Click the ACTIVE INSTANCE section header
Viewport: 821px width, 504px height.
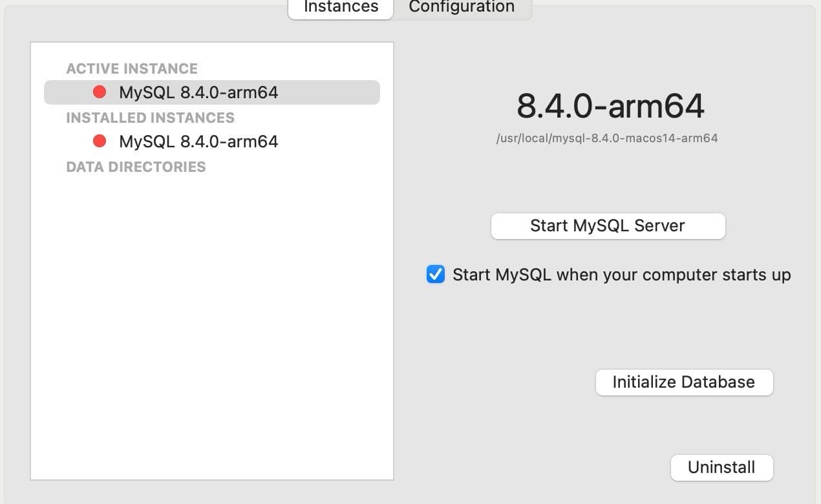(132, 68)
